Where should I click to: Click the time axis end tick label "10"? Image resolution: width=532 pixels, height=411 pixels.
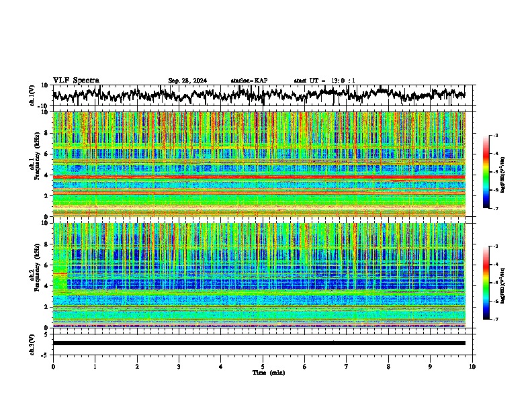[x=472, y=367]
